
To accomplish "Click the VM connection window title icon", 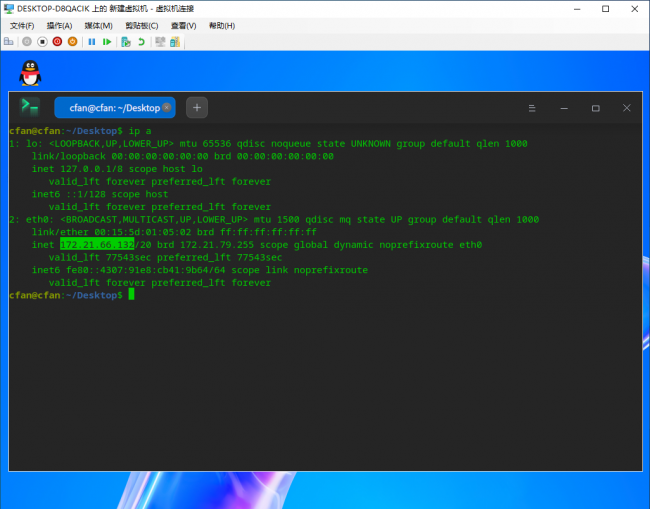I will (x=9, y=9).
